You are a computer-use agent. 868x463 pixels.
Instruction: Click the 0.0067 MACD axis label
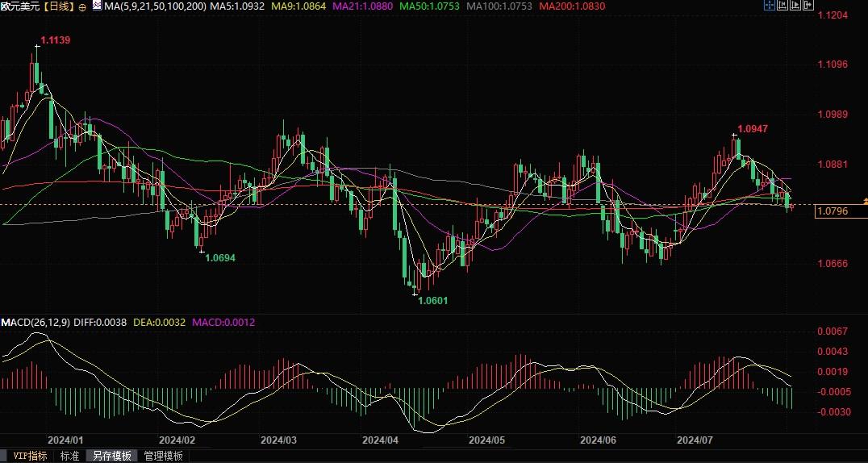tap(833, 332)
